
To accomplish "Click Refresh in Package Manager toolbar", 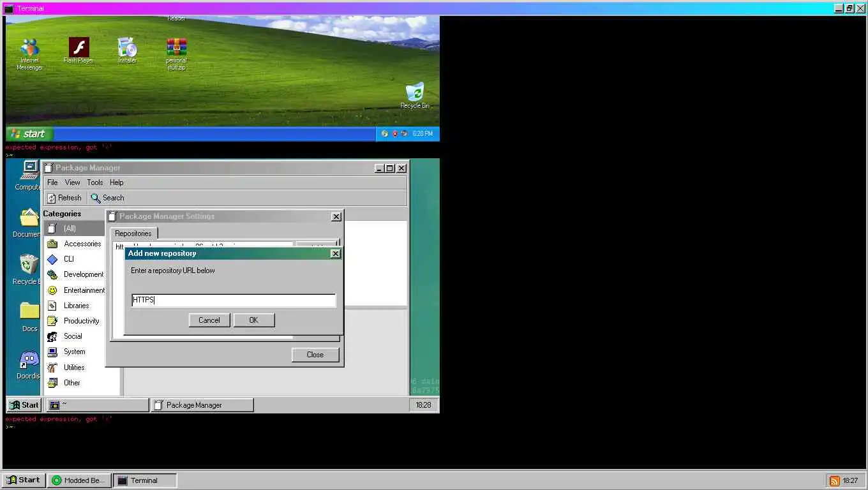I will coord(64,198).
